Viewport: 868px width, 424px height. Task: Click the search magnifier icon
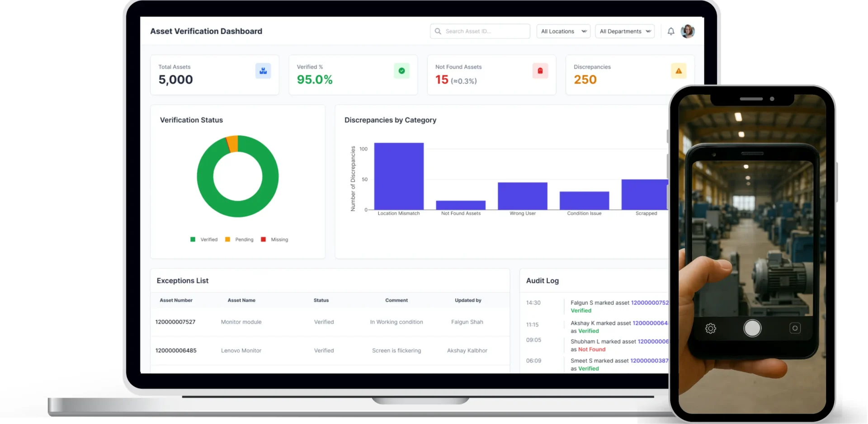(438, 31)
